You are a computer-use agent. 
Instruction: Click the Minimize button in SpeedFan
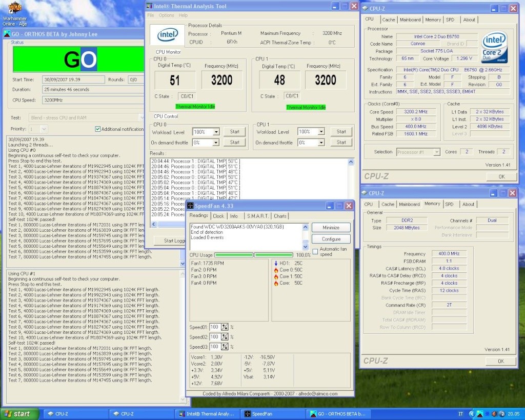(331, 228)
